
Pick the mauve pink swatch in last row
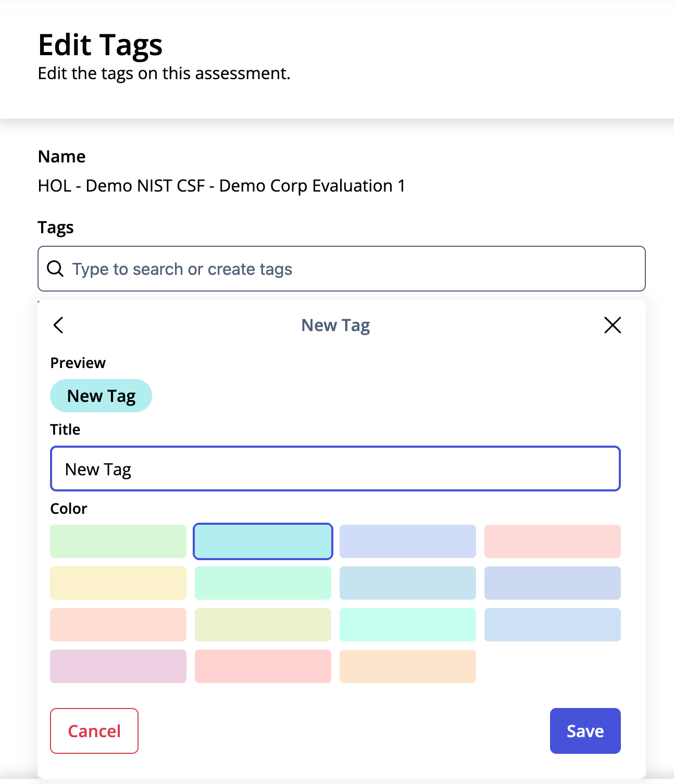point(118,666)
